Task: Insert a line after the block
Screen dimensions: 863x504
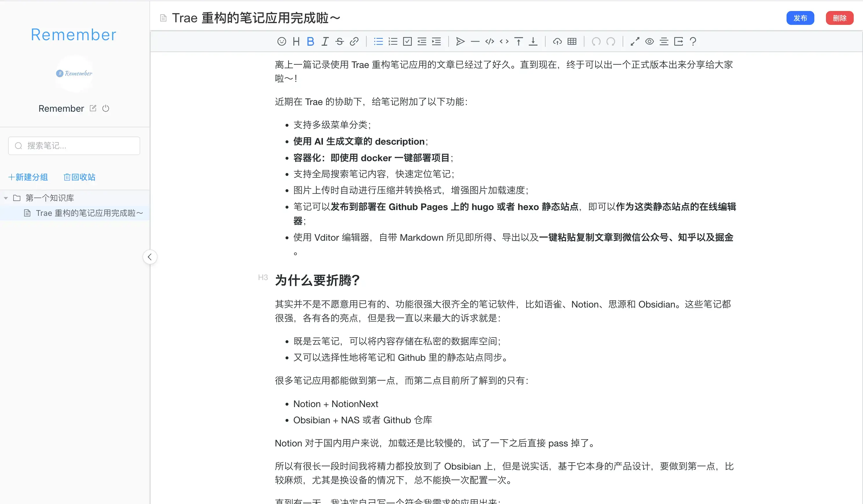Action: tap(533, 41)
